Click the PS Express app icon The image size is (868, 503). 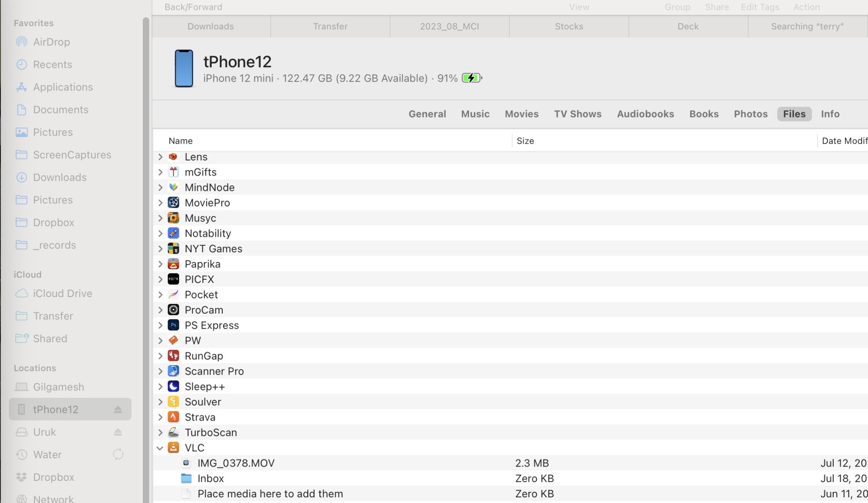[173, 325]
